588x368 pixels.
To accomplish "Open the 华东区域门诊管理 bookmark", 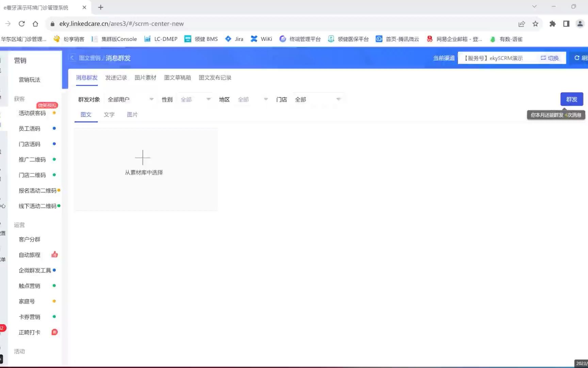I will click(23, 39).
